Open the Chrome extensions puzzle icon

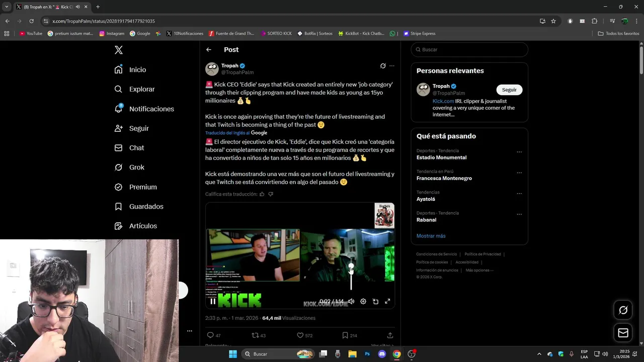coord(594,21)
